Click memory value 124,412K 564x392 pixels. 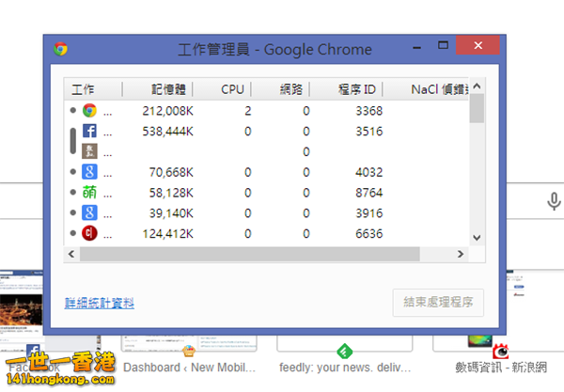pyautogui.click(x=167, y=234)
